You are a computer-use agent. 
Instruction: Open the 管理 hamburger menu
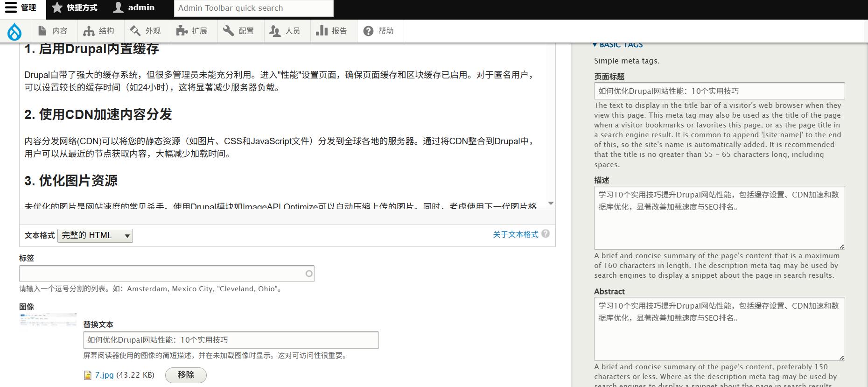click(21, 7)
